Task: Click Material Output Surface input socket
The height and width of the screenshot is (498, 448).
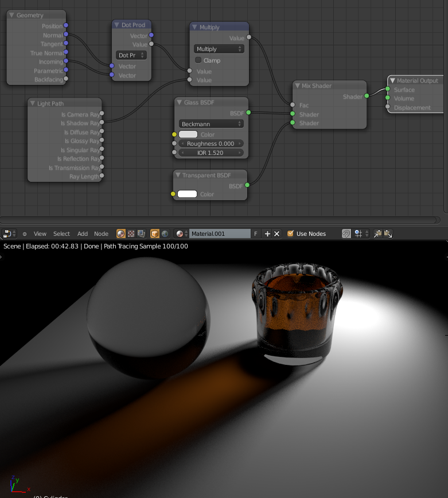Action: pos(388,89)
